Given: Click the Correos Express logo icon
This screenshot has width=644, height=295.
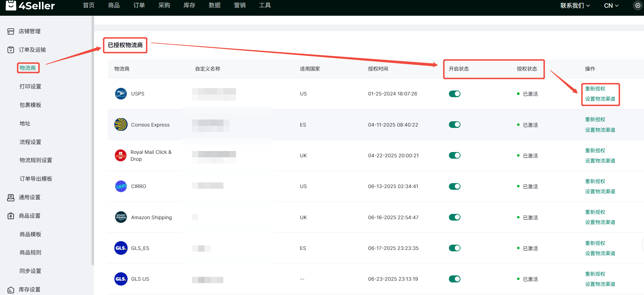Looking at the screenshot, I should click(x=121, y=124).
